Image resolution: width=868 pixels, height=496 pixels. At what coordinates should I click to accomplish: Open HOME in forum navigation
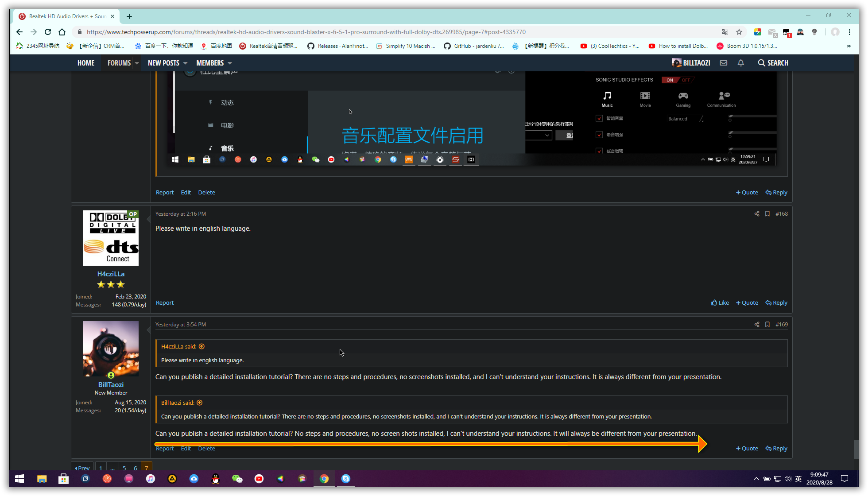(86, 63)
